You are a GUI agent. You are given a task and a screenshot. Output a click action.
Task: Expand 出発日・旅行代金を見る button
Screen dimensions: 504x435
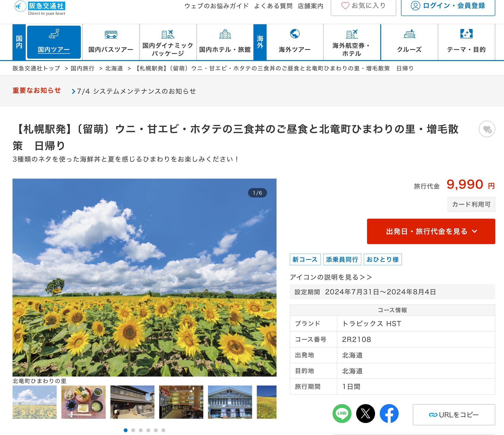431,231
